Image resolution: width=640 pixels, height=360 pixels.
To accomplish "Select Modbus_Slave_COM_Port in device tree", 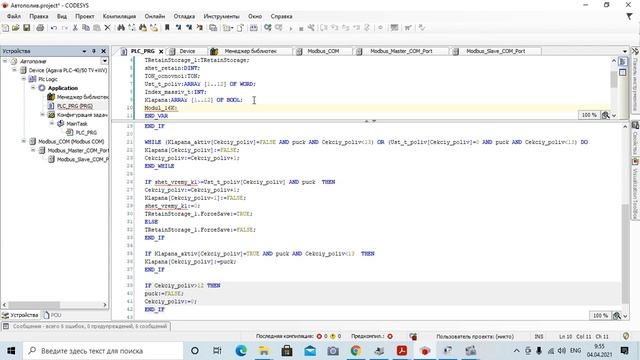I will (x=82, y=159).
